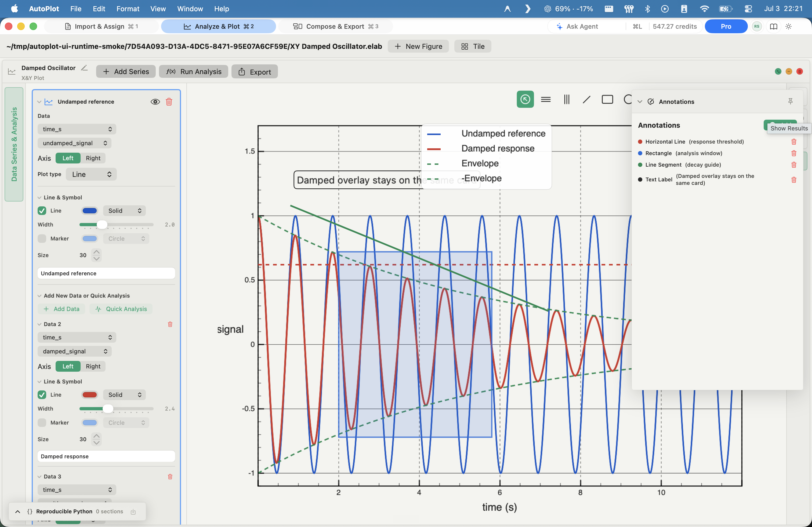
Task: Click the X&Y plot type icon beside figure title
Action: coord(12,72)
